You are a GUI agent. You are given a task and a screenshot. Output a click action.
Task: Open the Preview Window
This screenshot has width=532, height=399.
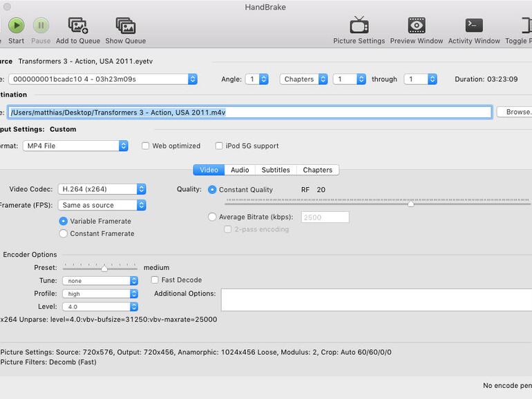(x=416, y=26)
